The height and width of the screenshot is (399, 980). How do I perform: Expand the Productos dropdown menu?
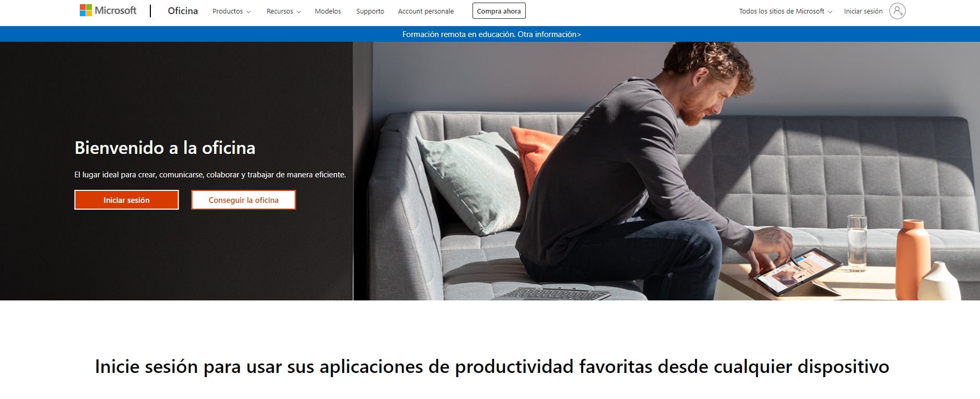(x=231, y=11)
